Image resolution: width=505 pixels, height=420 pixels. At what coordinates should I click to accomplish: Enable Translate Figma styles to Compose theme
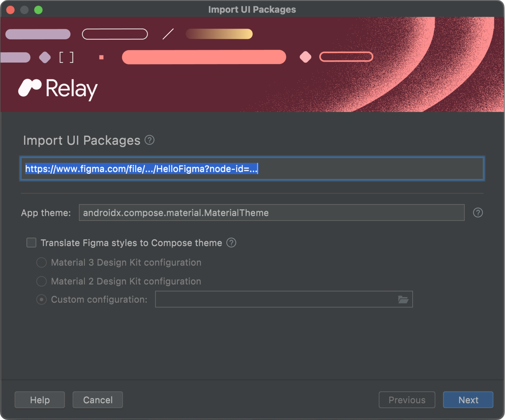point(32,242)
